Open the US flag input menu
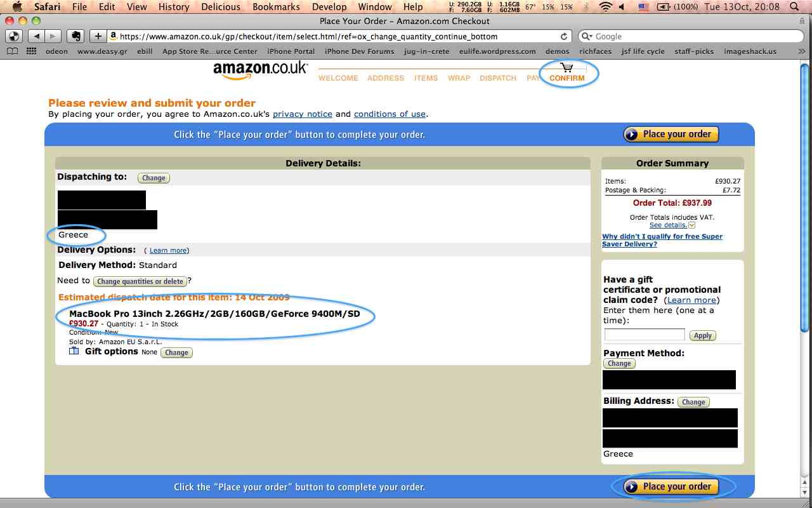 click(x=644, y=7)
